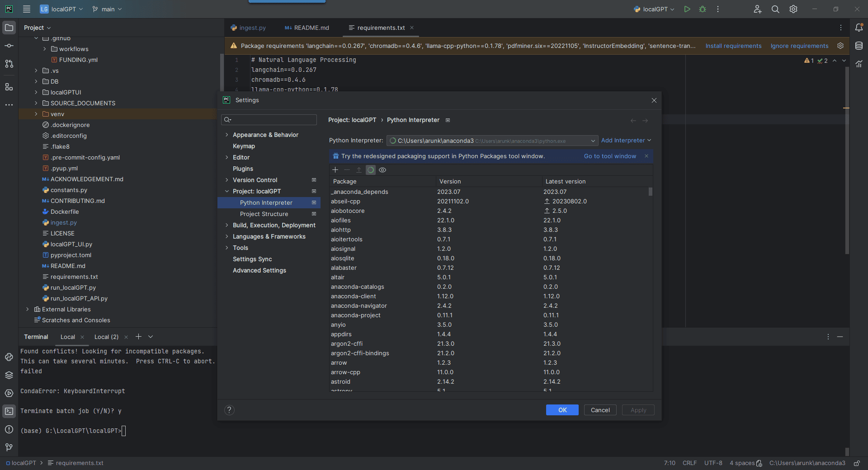Screen dimensions: 868x470
Task: Open the Notifications bell icon
Action: [859, 28]
